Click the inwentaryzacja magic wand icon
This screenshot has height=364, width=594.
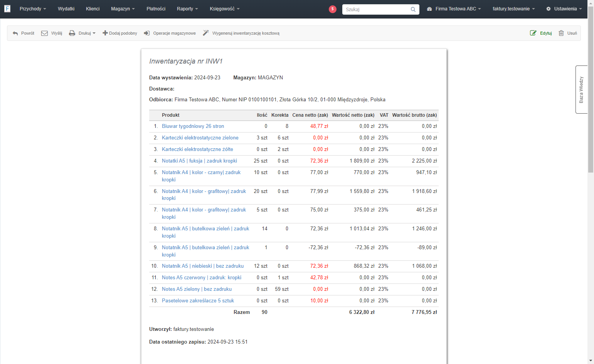click(x=206, y=33)
